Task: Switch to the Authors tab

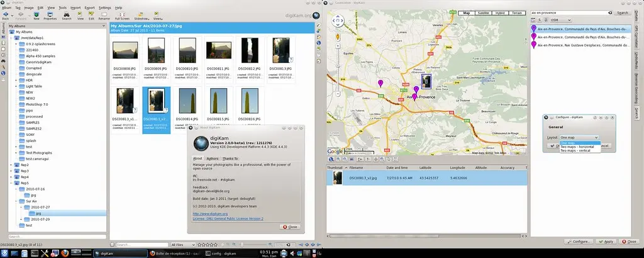Action: [x=213, y=159]
